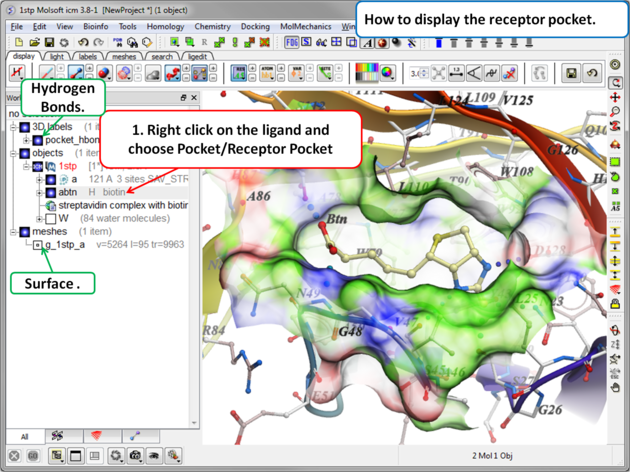
Task: Save the project with the floppy icon
Action: click(49, 42)
